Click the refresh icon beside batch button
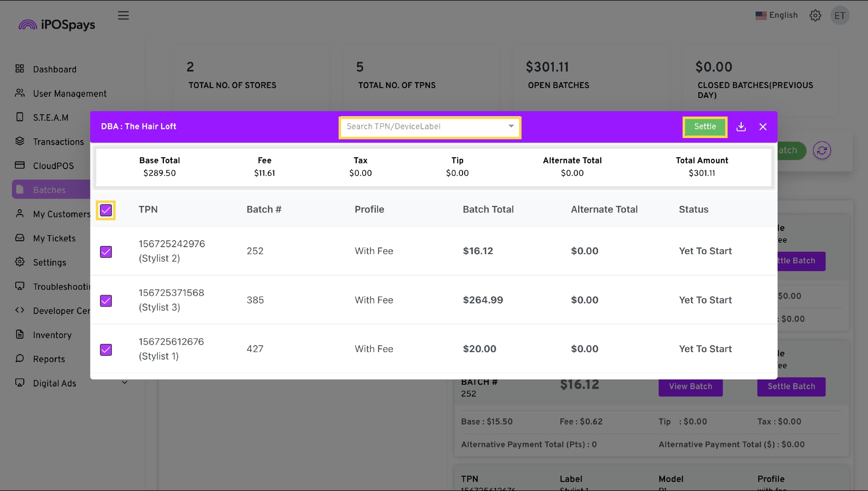Viewport: 868px width, 491px height. tap(822, 150)
